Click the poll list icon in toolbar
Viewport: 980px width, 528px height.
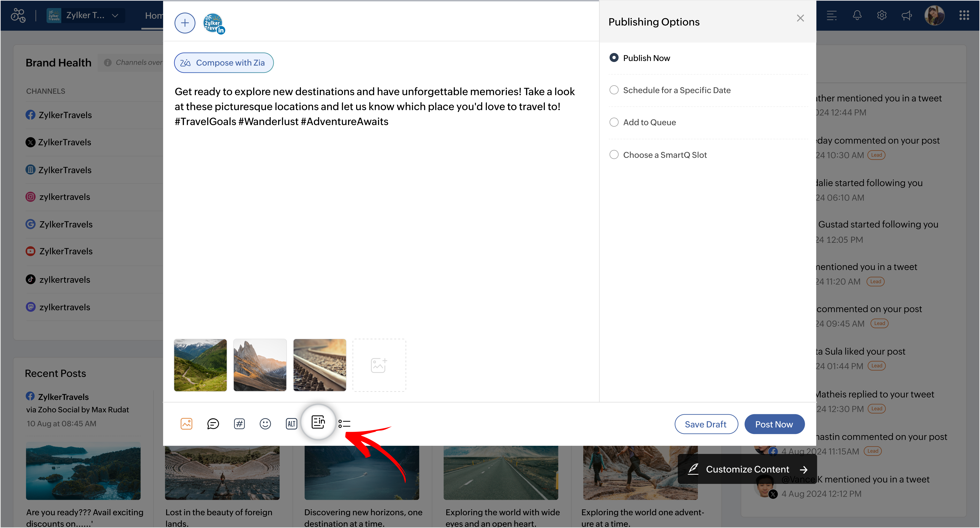point(344,424)
